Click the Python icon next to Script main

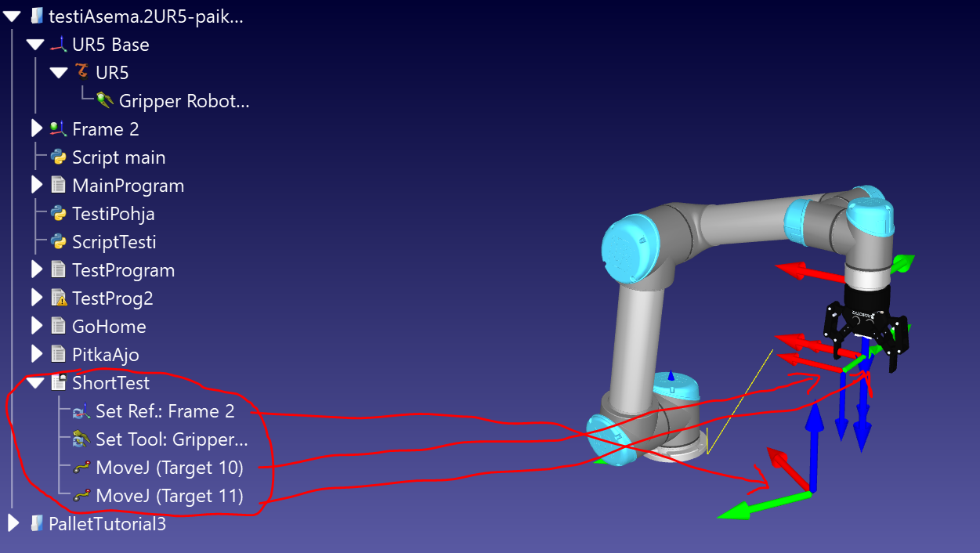point(59,157)
